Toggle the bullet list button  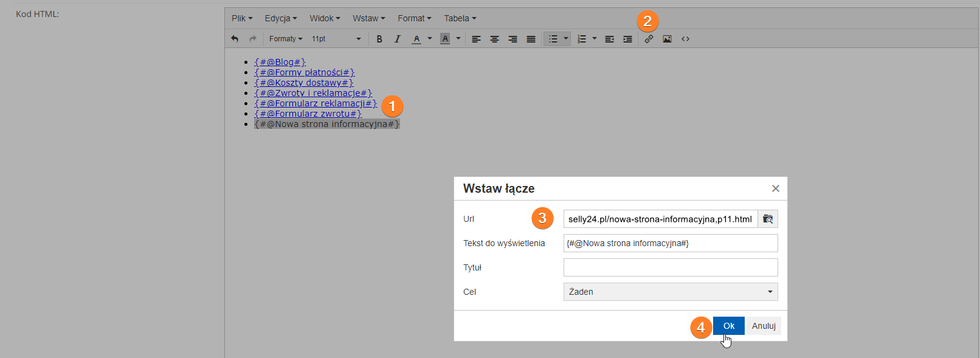tap(553, 39)
